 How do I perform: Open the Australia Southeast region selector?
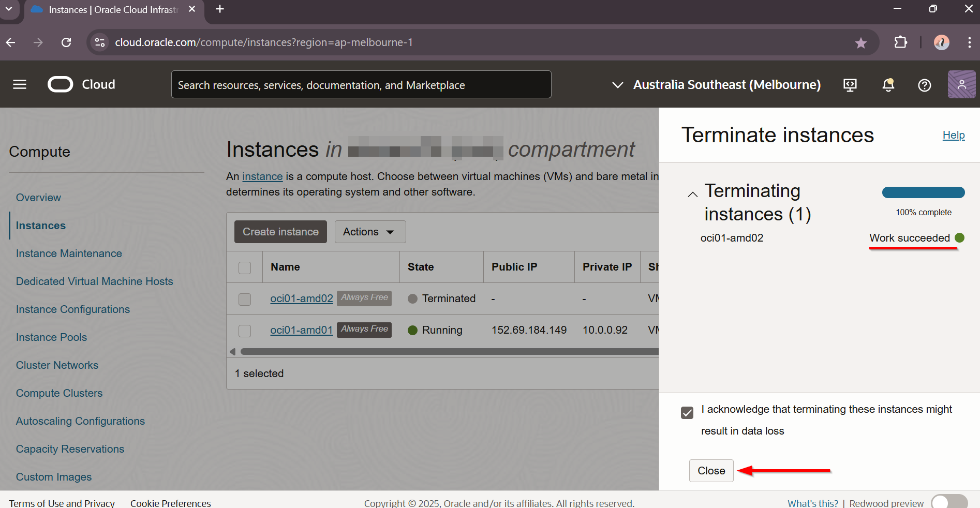pyautogui.click(x=717, y=85)
